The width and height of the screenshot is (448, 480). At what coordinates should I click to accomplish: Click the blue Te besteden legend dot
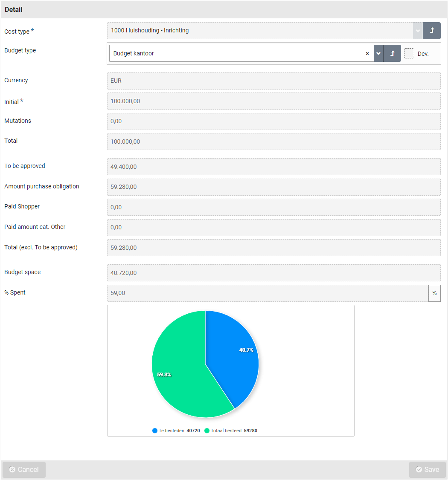tap(155, 431)
